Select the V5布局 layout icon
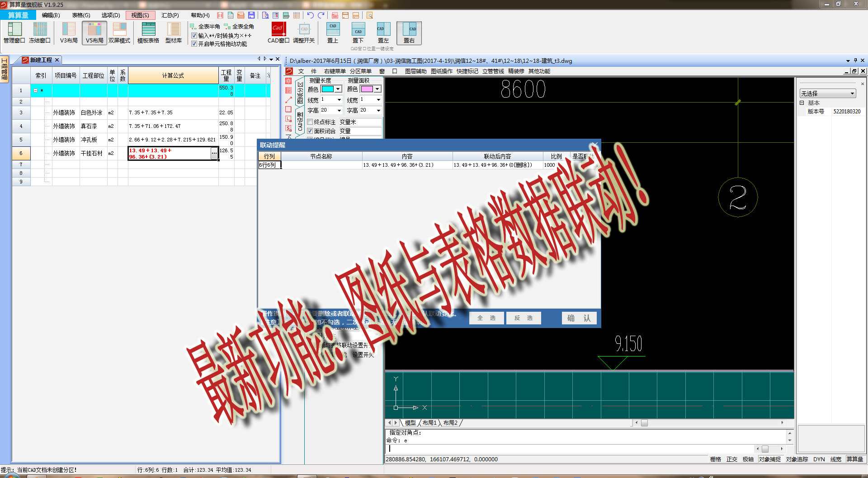868x478 pixels. (x=94, y=33)
